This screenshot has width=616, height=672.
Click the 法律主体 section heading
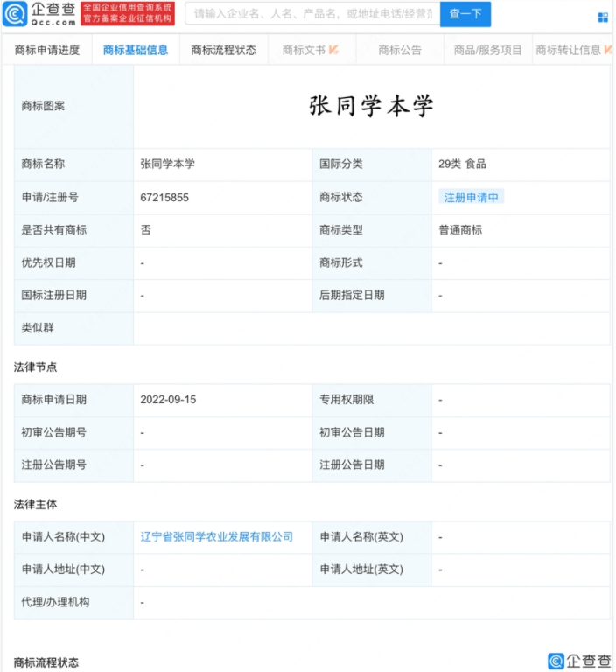click(x=35, y=504)
